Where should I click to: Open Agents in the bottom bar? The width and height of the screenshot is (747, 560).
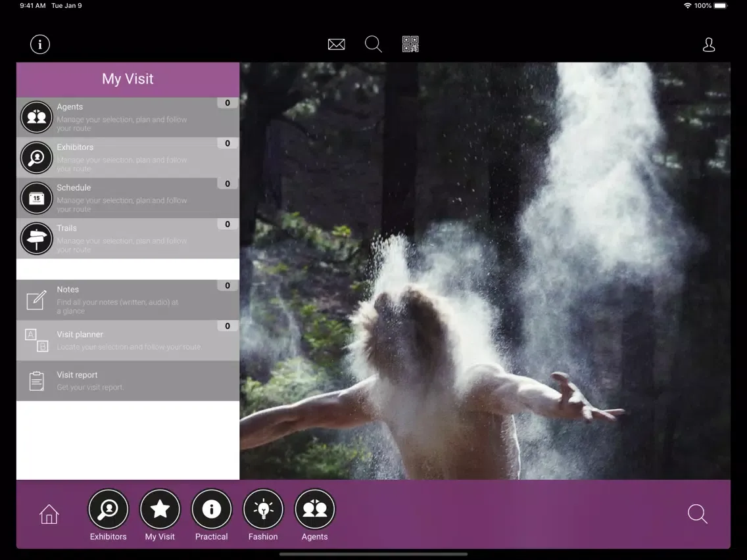point(315,509)
